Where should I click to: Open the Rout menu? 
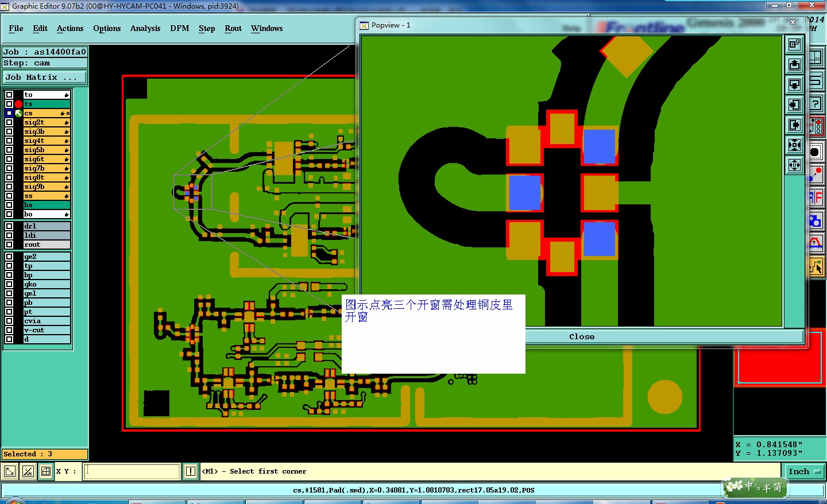point(233,28)
